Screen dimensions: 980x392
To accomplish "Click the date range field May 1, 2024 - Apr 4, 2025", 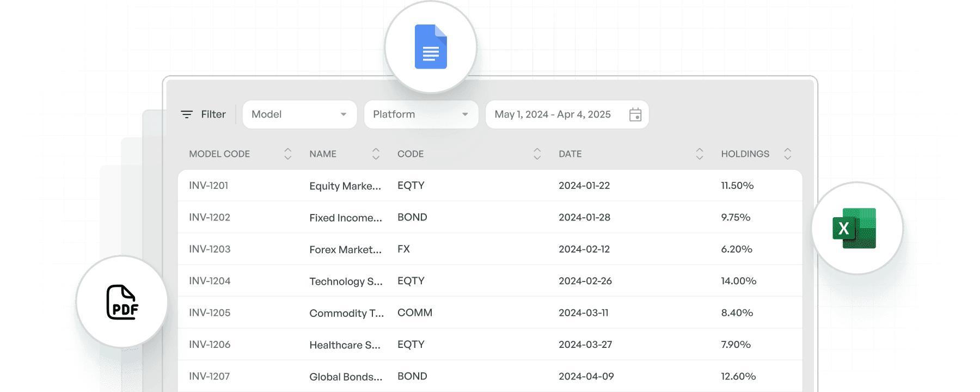I will click(567, 114).
